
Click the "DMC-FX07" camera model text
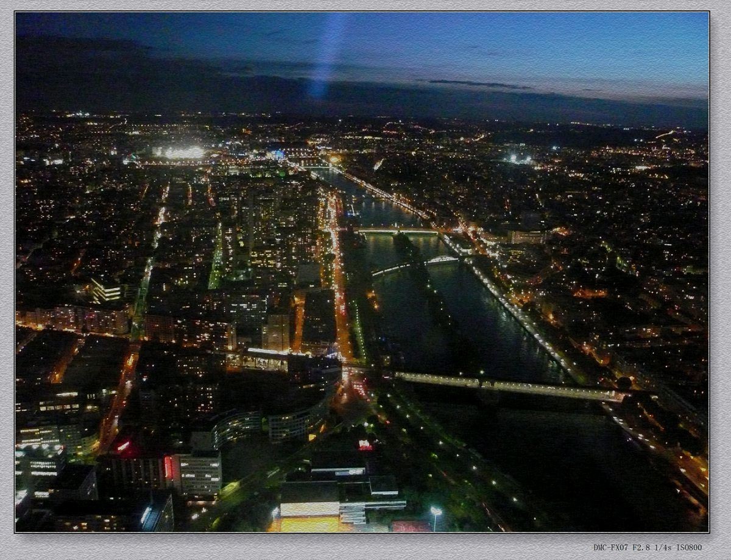point(612,548)
